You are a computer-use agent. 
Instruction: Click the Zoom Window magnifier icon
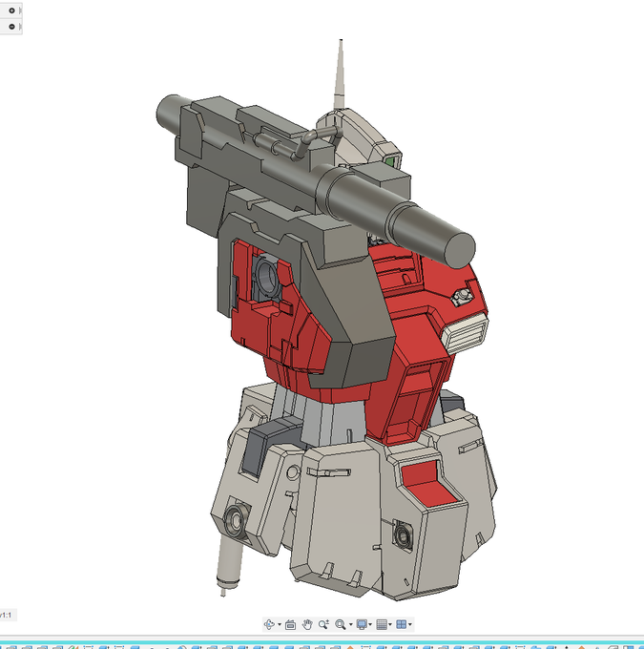341,624
